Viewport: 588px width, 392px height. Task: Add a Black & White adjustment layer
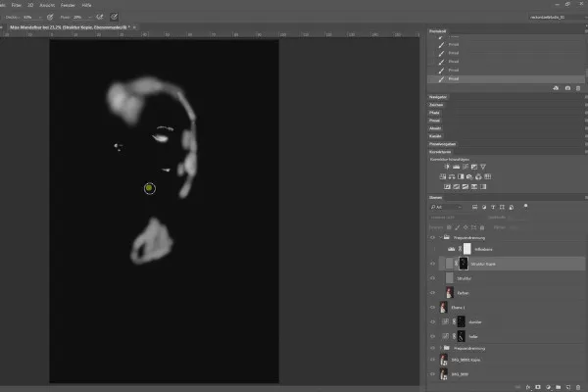tap(461, 176)
